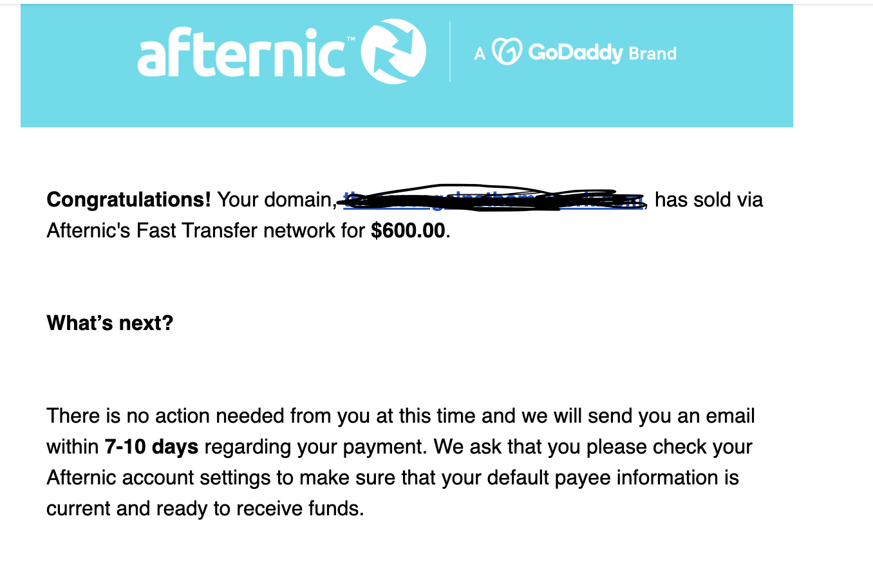Screen dimensions: 873x588
Task: Select the bold $600.00 sale amount
Action: click(408, 230)
